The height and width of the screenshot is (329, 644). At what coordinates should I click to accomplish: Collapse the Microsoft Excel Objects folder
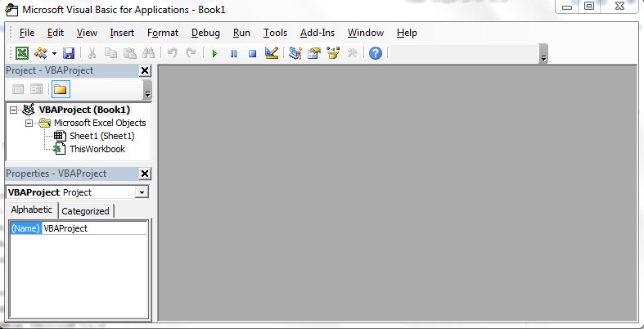pyautogui.click(x=29, y=123)
